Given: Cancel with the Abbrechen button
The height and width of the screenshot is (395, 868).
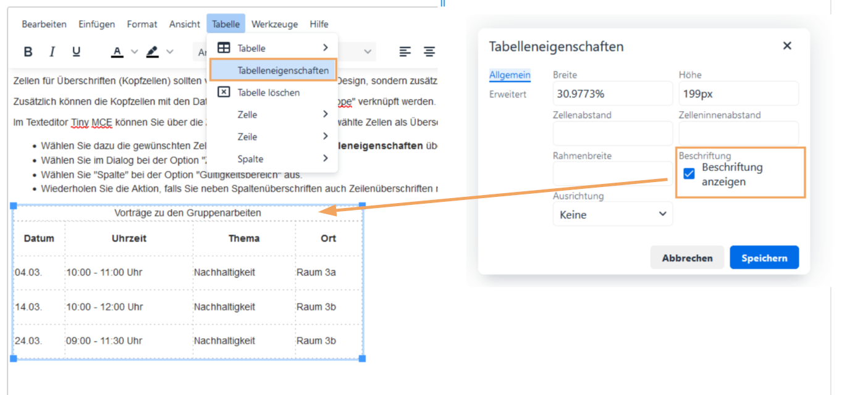Looking at the screenshot, I should click(x=687, y=257).
